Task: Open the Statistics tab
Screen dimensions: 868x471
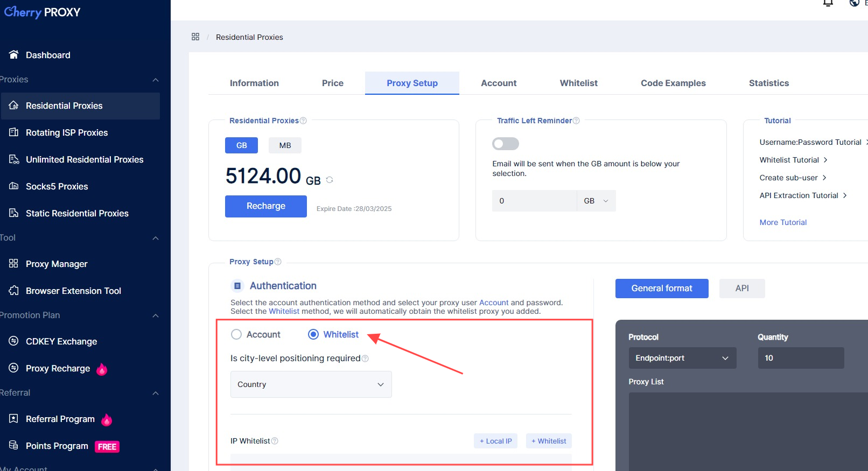Action: pos(768,83)
